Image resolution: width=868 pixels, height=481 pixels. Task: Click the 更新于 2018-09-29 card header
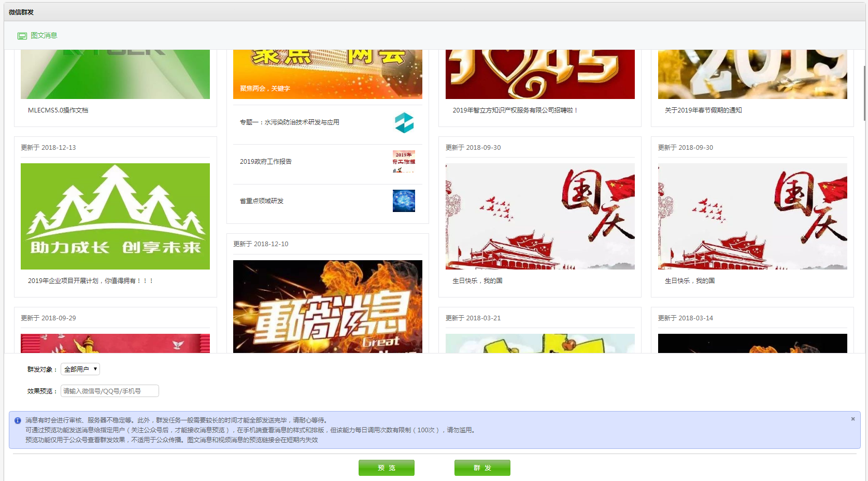coord(48,318)
